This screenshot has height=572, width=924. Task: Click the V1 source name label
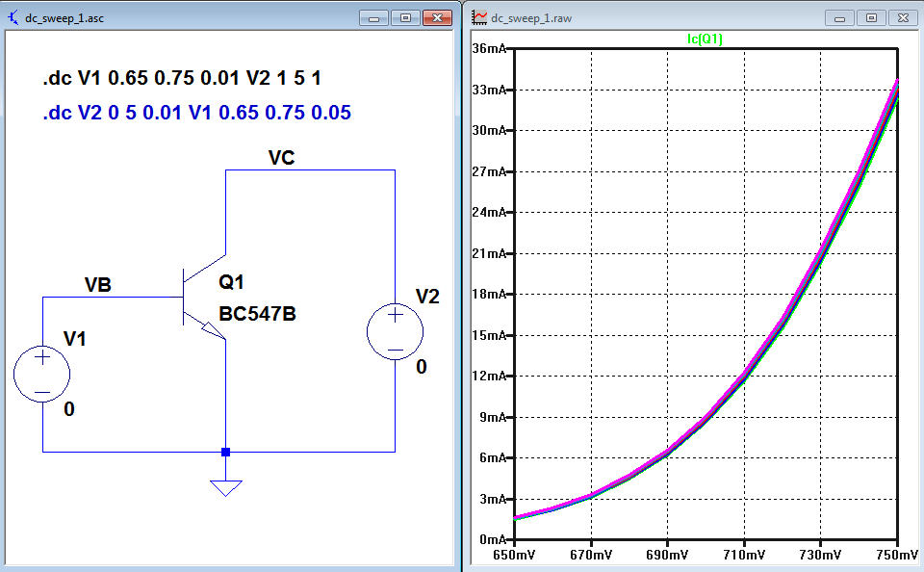pyautogui.click(x=75, y=339)
